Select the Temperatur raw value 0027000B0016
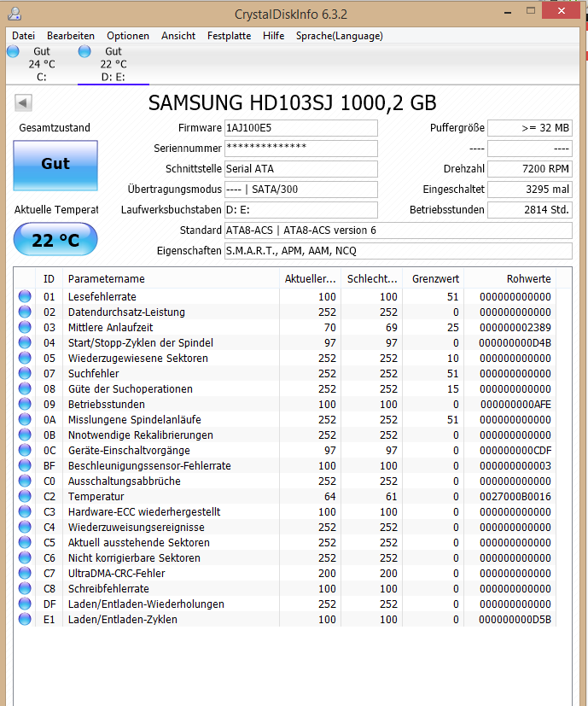 [x=515, y=496]
